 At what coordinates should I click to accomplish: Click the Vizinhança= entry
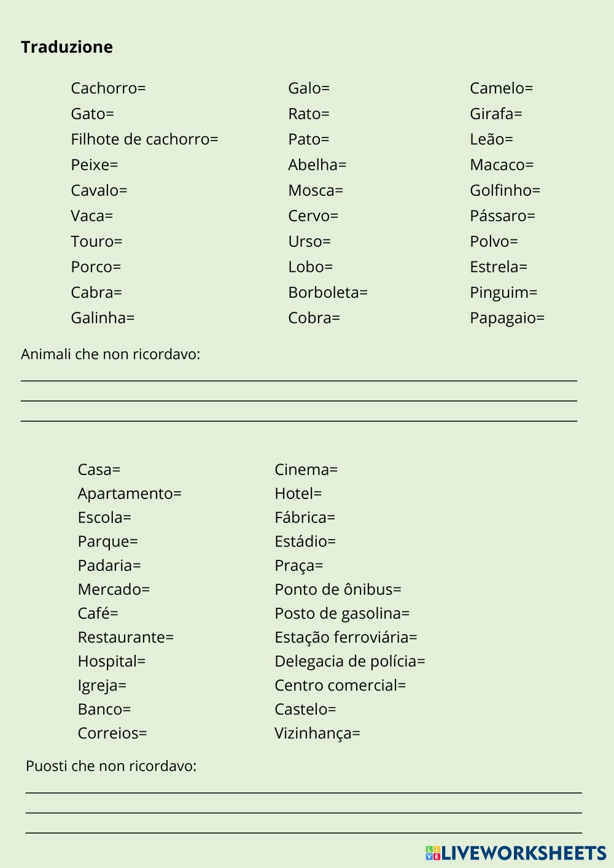click(x=317, y=733)
